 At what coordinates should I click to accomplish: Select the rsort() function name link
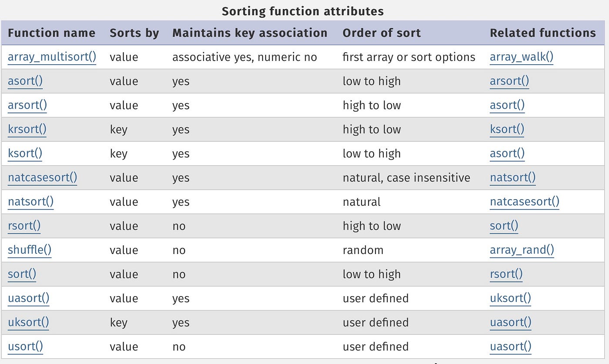click(x=24, y=226)
